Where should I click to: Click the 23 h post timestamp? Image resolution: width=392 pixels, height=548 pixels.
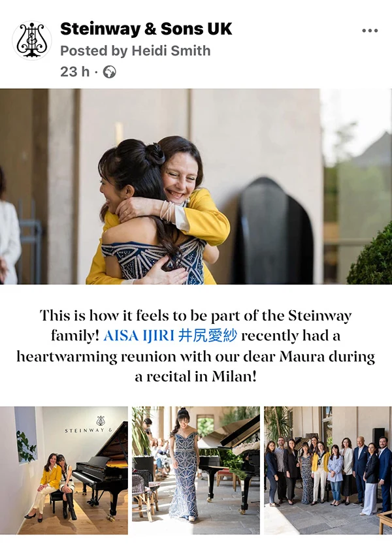pyautogui.click(x=74, y=72)
